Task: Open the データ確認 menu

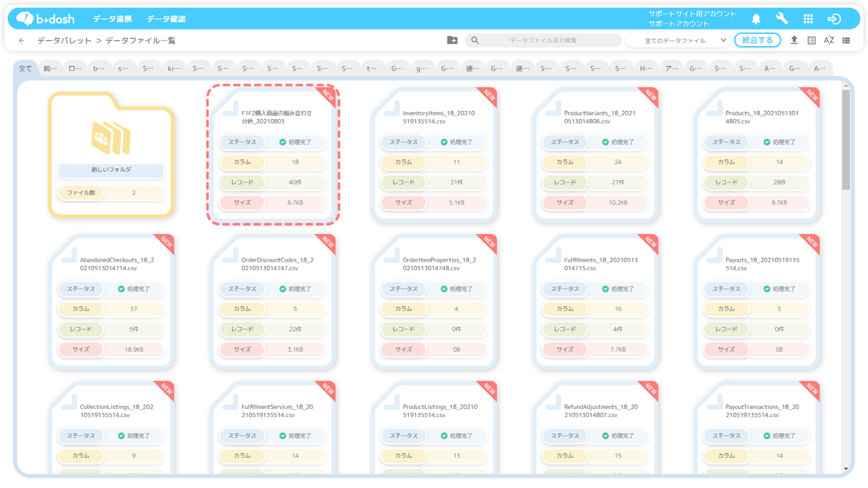Action: (166, 19)
